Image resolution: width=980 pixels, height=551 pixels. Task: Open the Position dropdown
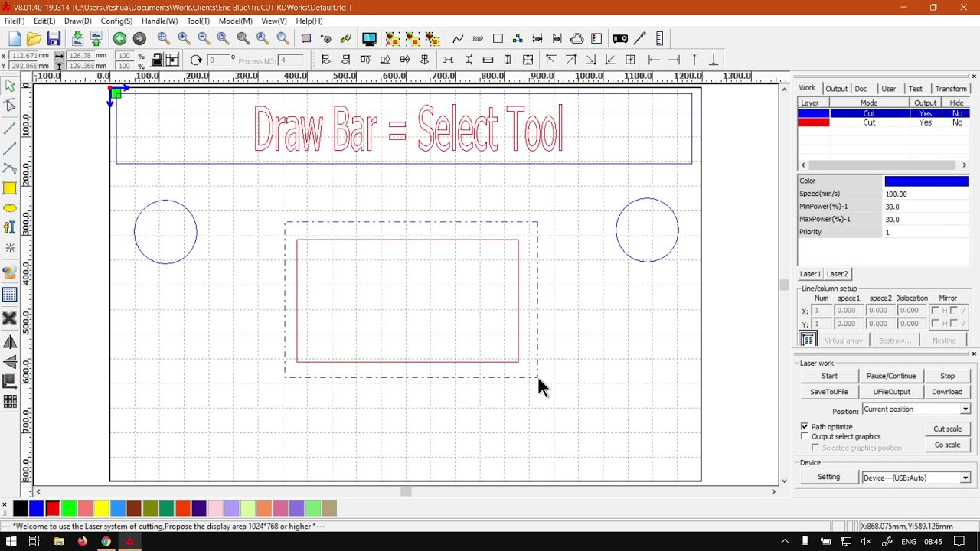coord(965,409)
